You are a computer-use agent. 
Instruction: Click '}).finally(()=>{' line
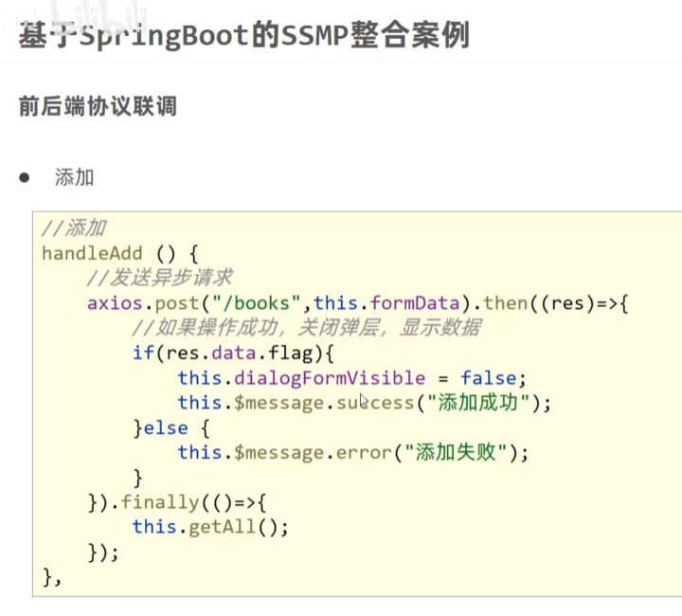[x=177, y=502]
